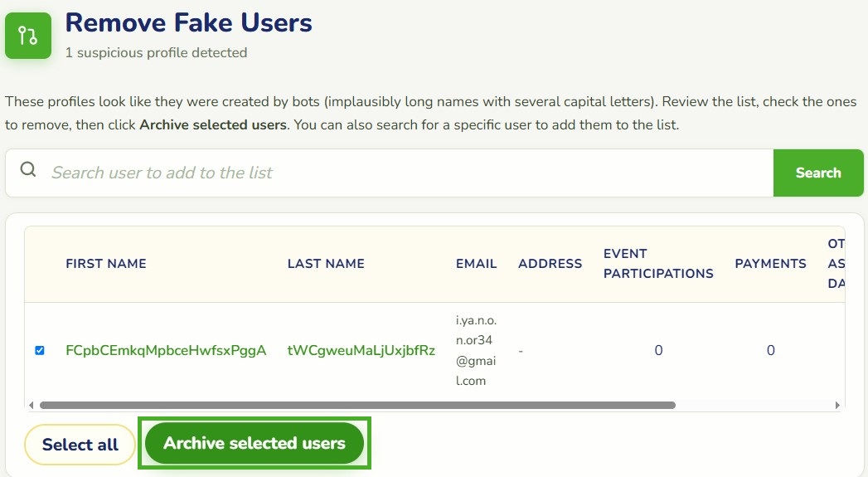Click the Event Participations value 0

tap(658, 350)
